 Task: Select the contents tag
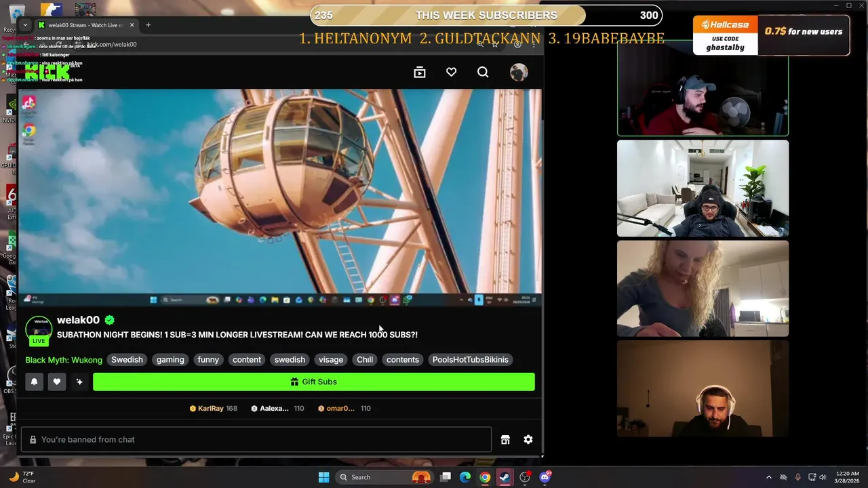tap(403, 360)
